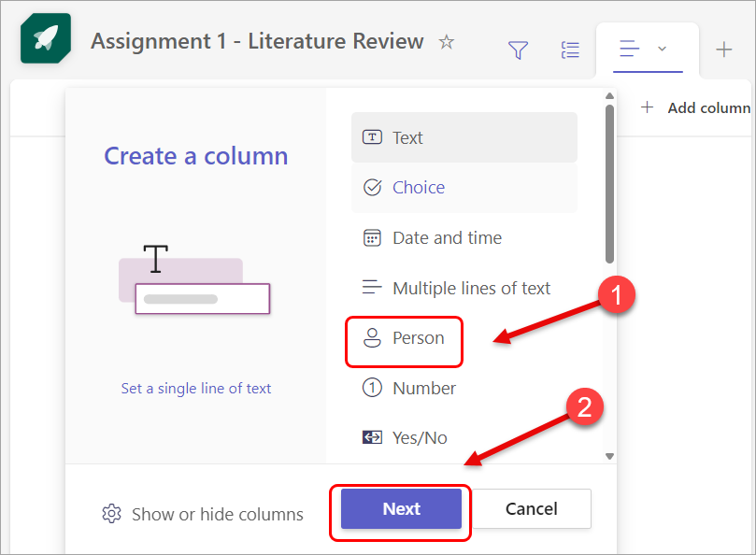Image resolution: width=756 pixels, height=555 pixels.
Task: Expand the view switcher dropdown
Action: pos(647,50)
